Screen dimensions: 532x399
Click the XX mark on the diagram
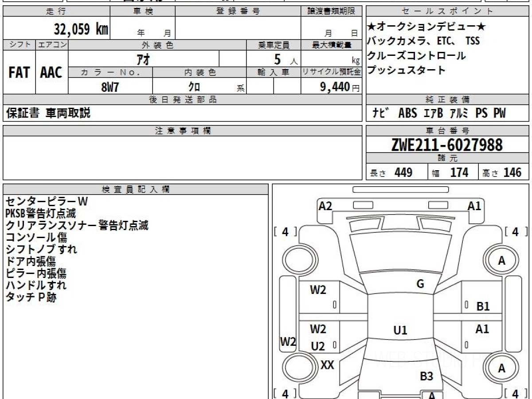coord(327,365)
